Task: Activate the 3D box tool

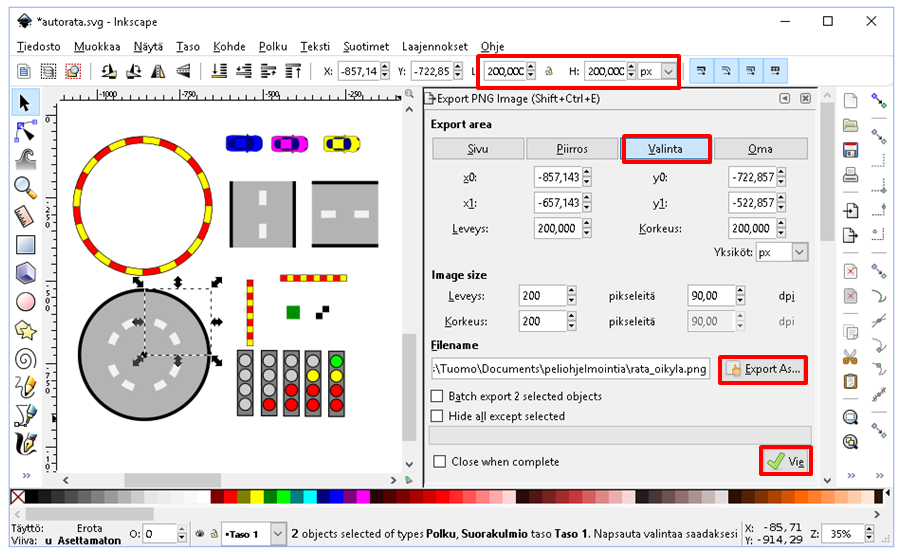Action: pos(25,272)
